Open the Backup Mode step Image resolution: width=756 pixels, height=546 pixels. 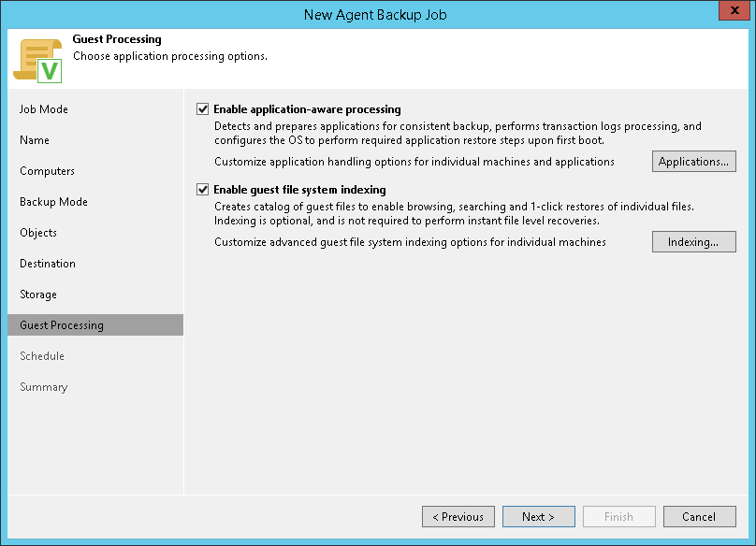(53, 202)
